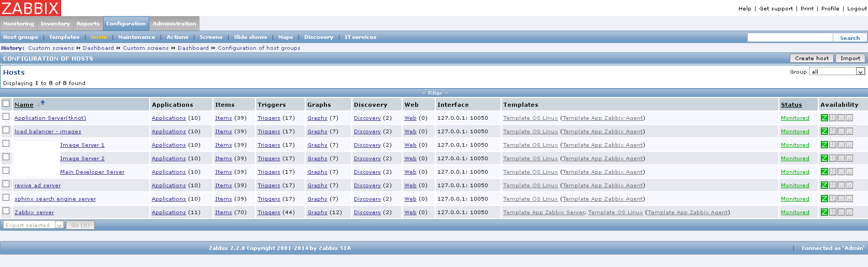Click JMX icon for Image Server 2
Image resolution: width=868 pixels, height=267 pixels.
[841, 158]
